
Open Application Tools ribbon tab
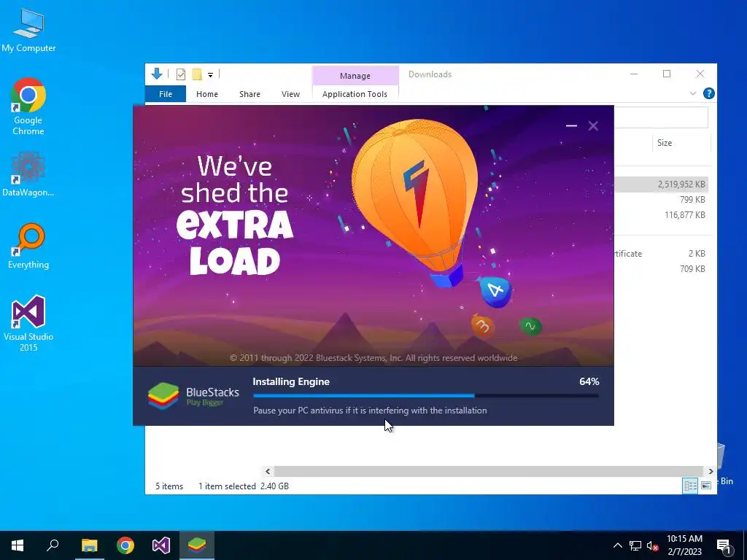tap(355, 94)
